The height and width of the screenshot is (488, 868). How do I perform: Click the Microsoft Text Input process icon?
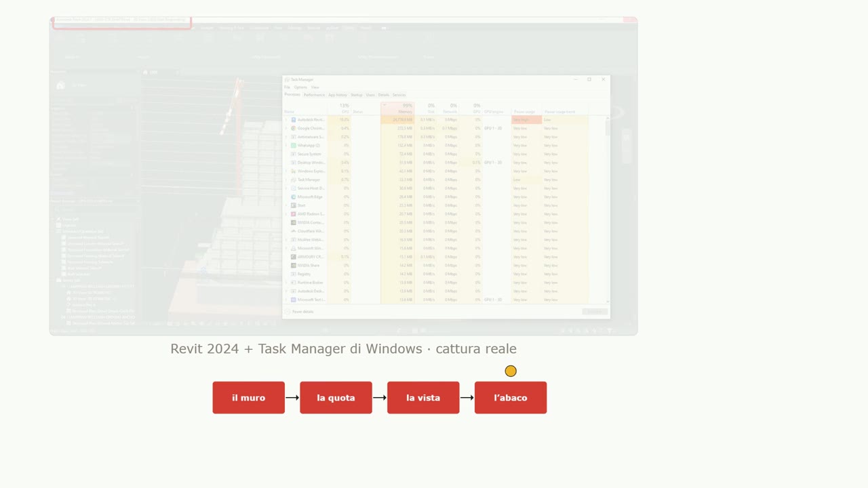coord(293,300)
